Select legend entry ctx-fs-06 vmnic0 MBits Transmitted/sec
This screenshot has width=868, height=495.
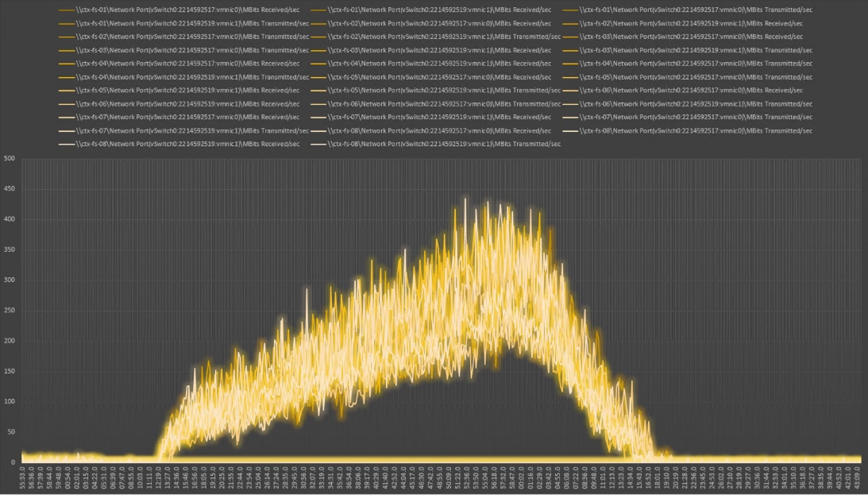pyautogui.click(x=436, y=103)
